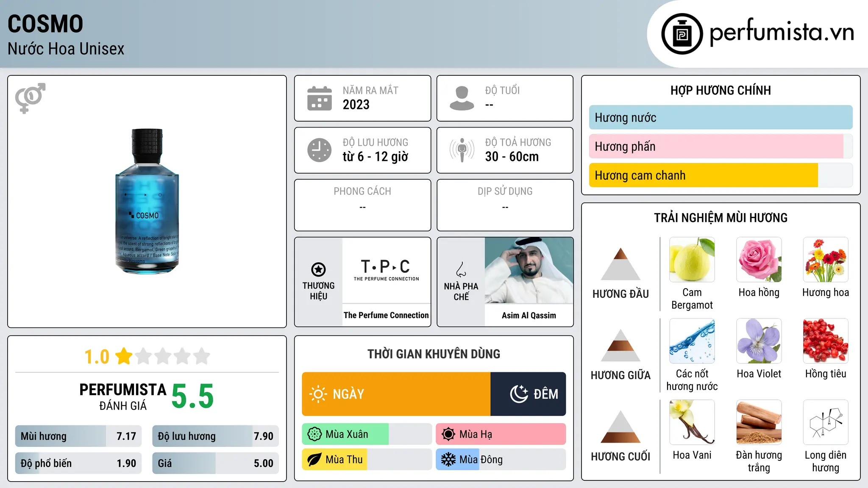
Task: Click the Giá score bar
Action: pos(215,463)
